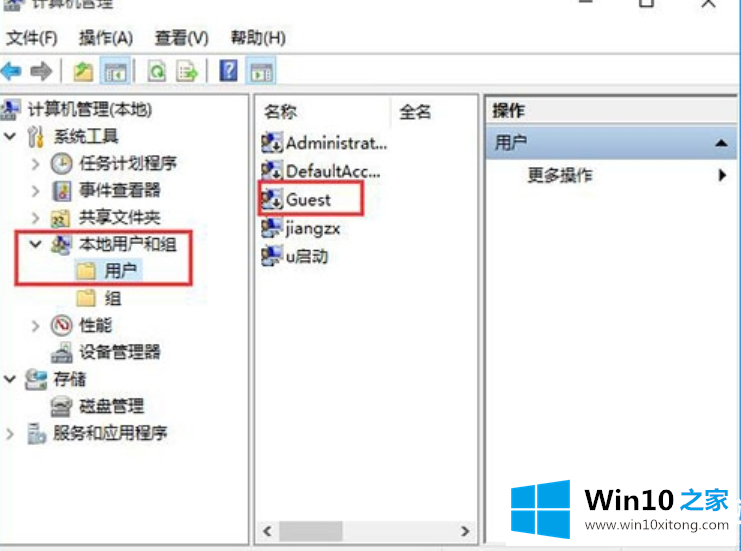Collapse the 用户 section in actions pane
This screenshot has width=741, height=551.
[721, 143]
